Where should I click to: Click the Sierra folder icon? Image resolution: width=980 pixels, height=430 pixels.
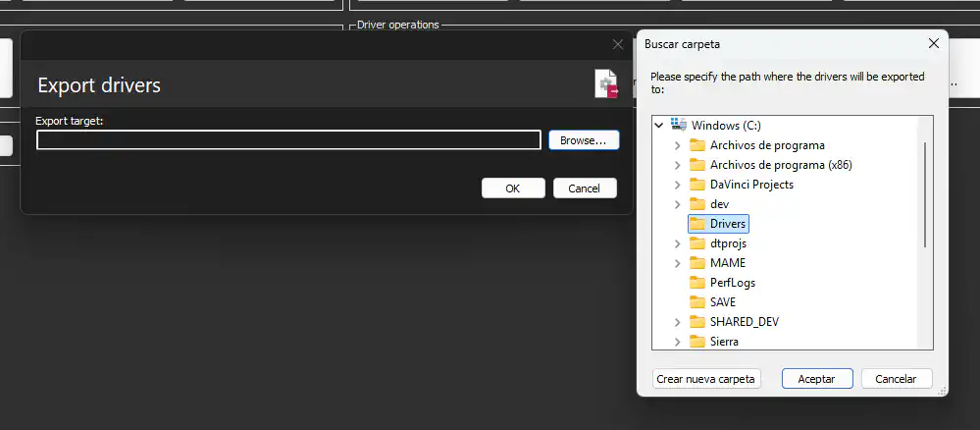697,342
